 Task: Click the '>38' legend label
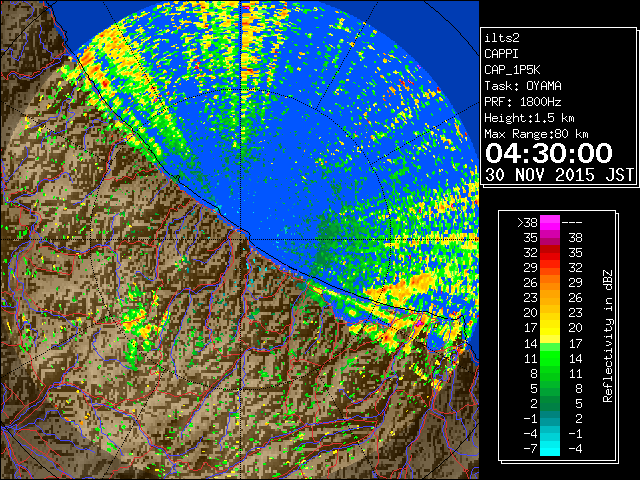pos(527,222)
